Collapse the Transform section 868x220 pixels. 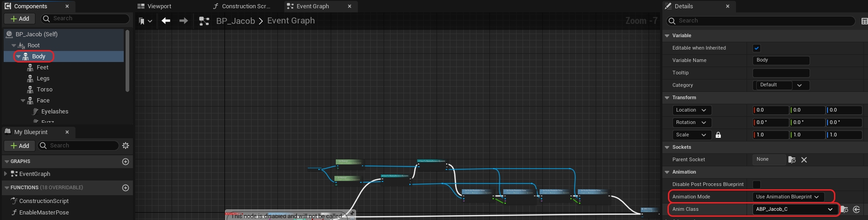coord(667,98)
